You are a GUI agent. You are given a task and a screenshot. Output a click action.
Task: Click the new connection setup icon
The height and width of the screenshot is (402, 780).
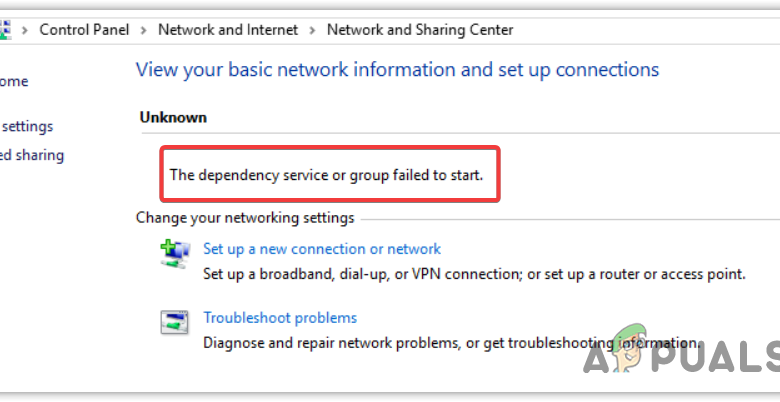point(174,254)
